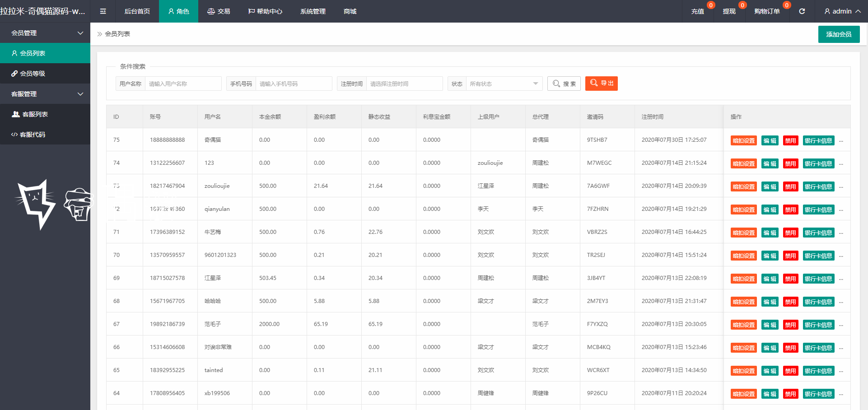Open the 所有状态 dropdown
The width and height of the screenshot is (868, 410).
coord(504,84)
